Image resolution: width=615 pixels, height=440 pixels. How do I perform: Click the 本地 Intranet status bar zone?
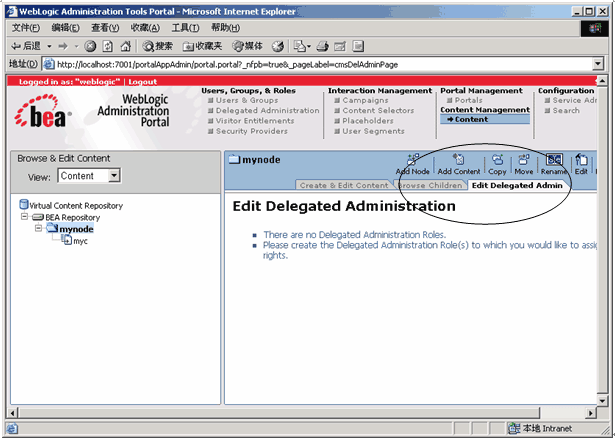(x=541, y=428)
